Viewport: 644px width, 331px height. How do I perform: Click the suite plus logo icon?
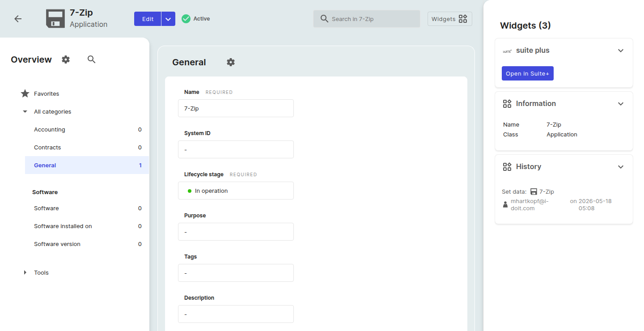tap(507, 51)
